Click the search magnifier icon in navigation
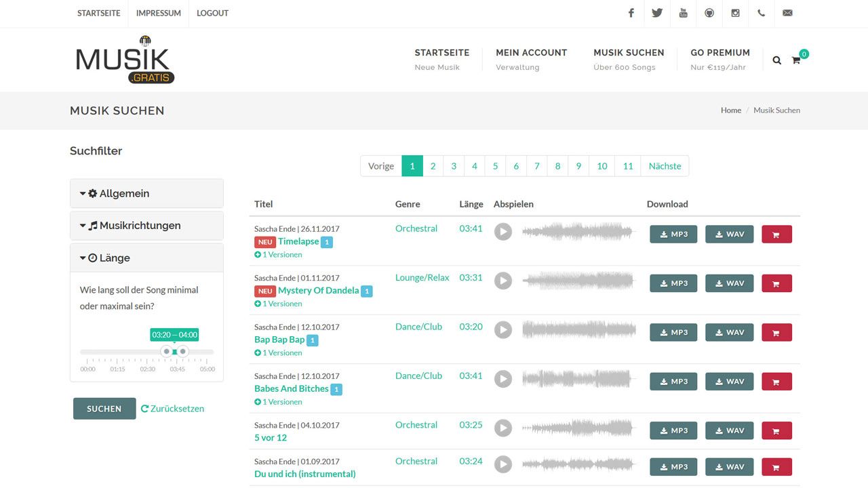 (777, 60)
